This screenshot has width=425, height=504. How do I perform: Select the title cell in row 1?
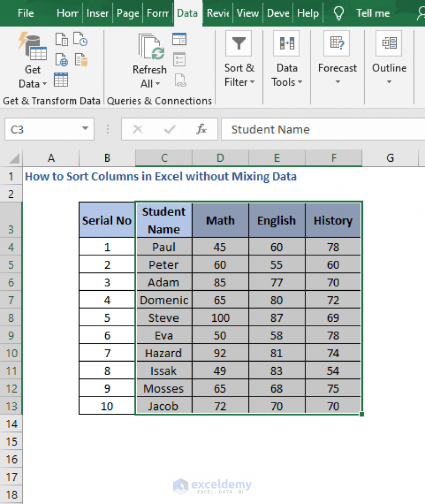point(160,177)
